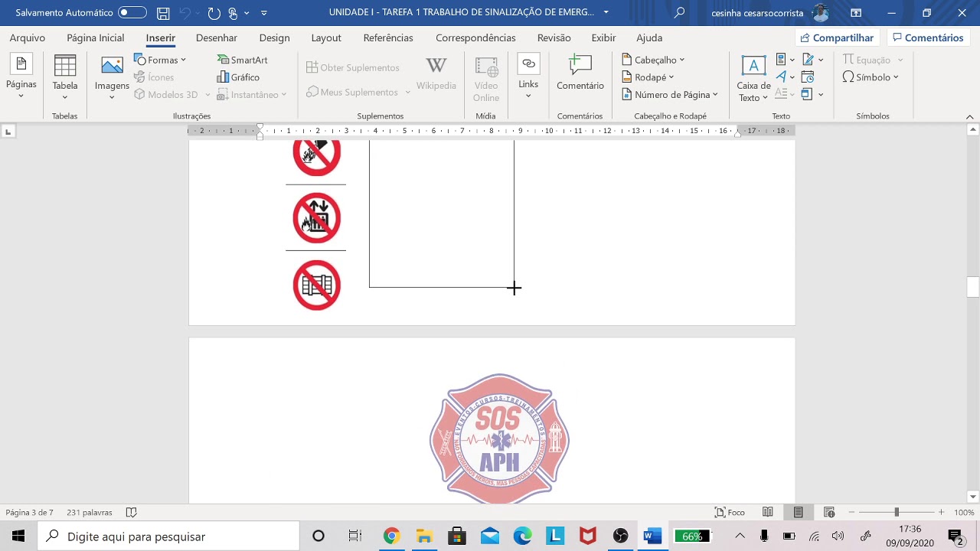
Task: Click the Wikipedia add-in icon
Action: (x=436, y=74)
